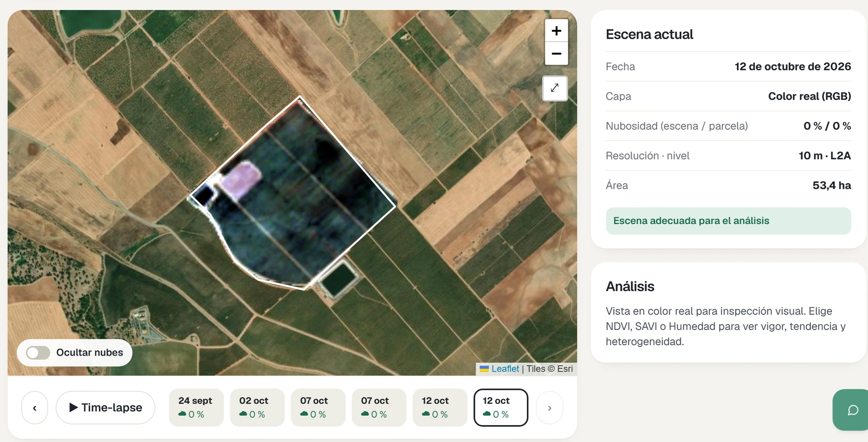Click the Escena actual heading
The height and width of the screenshot is (442, 868).
coord(649,34)
